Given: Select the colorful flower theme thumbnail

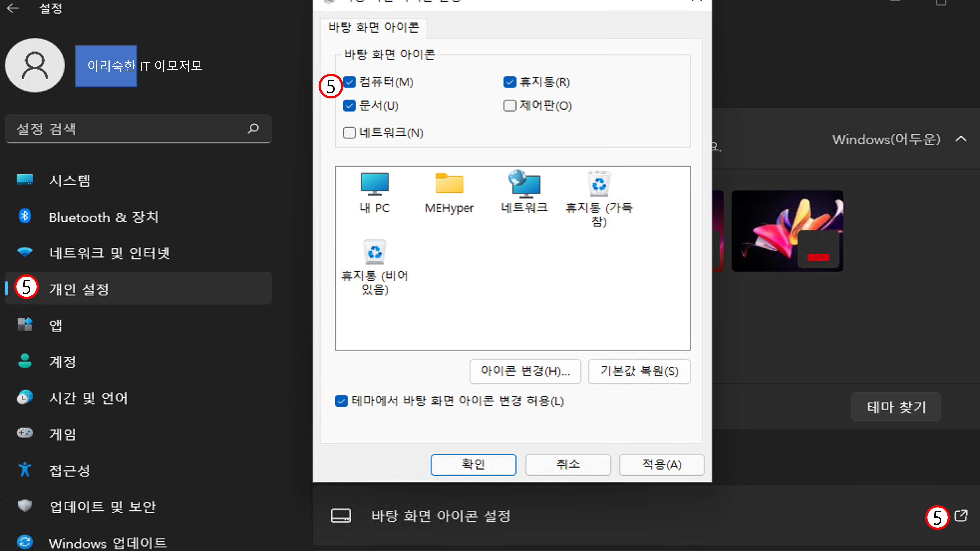Looking at the screenshot, I should point(787,231).
